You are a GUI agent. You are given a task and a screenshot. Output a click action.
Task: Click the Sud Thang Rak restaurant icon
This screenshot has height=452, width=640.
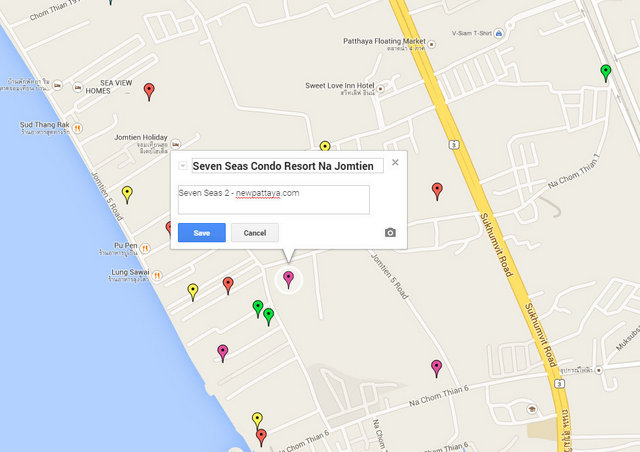77,129
